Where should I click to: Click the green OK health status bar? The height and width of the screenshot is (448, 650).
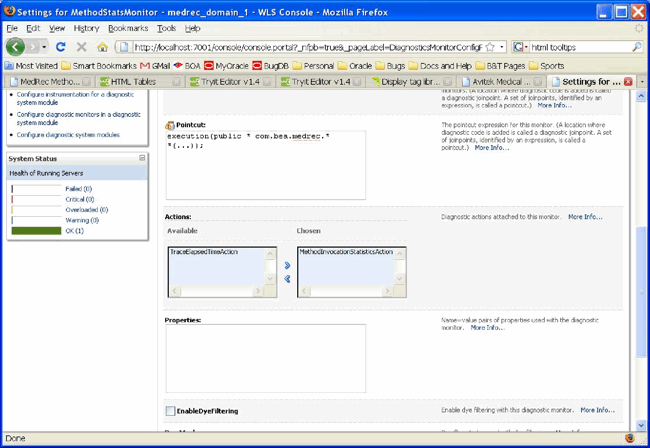(x=36, y=231)
